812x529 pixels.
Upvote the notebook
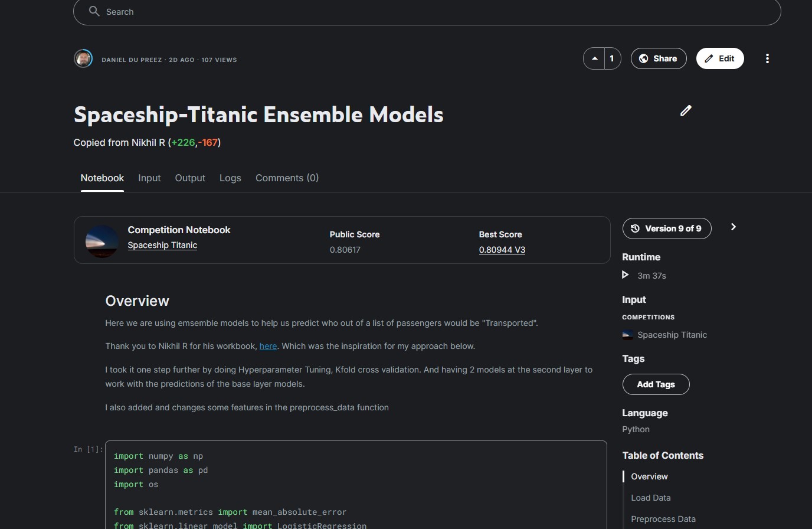tap(594, 58)
